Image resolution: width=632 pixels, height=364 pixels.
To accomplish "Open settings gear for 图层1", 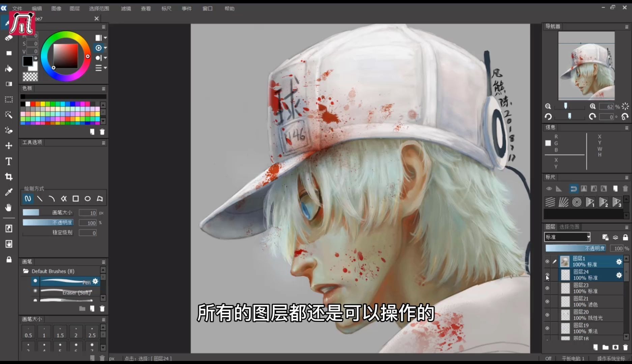I will point(619,262).
